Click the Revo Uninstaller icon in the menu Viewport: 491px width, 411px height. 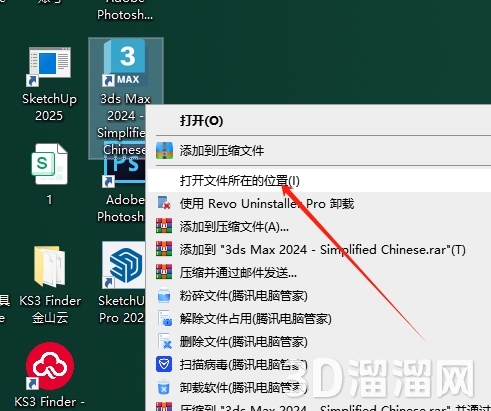(164, 203)
